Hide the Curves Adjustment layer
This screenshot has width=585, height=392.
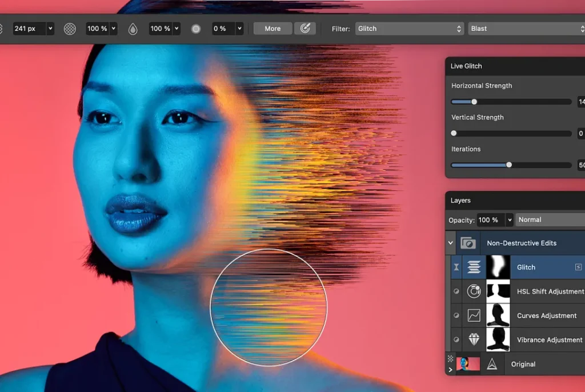(455, 315)
